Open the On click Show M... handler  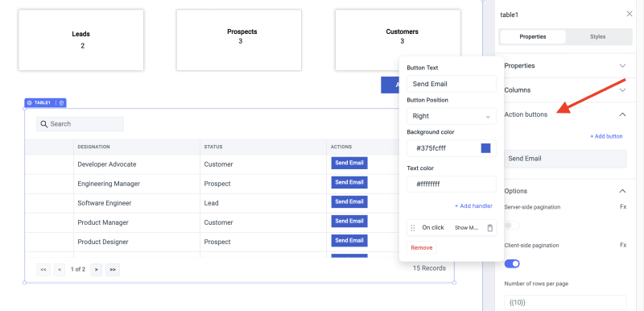point(451,227)
